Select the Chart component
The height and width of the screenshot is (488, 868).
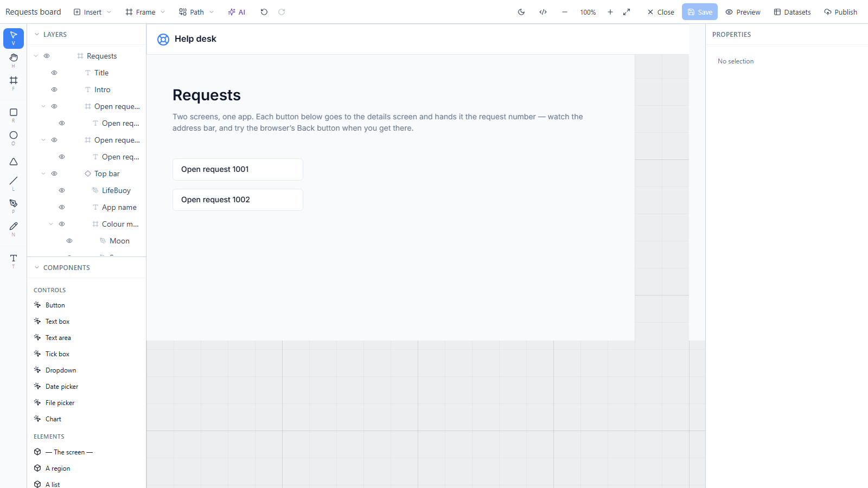pyautogui.click(x=86, y=419)
